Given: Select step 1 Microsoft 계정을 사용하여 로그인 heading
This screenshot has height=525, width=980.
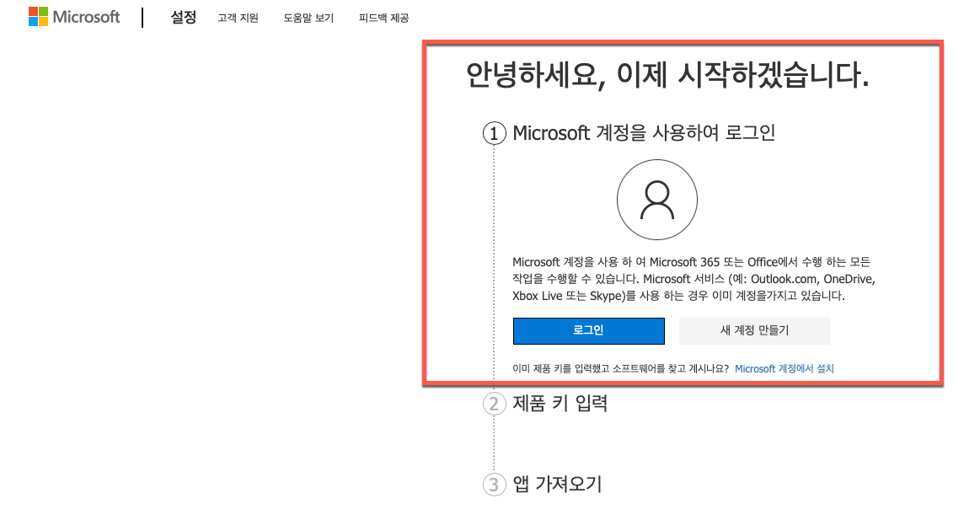Looking at the screenshot, I should tap(644, 133).
